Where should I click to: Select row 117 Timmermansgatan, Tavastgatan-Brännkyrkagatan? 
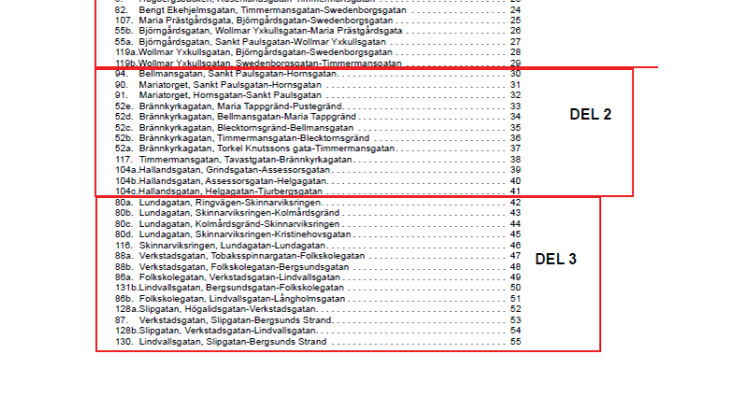(x=318, y=159)
